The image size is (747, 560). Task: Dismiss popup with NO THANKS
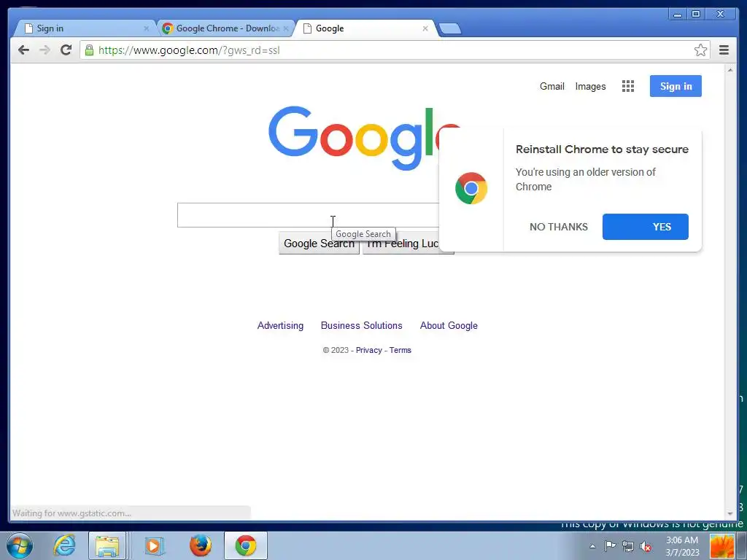pyautogui.click(x=558, y=227)
